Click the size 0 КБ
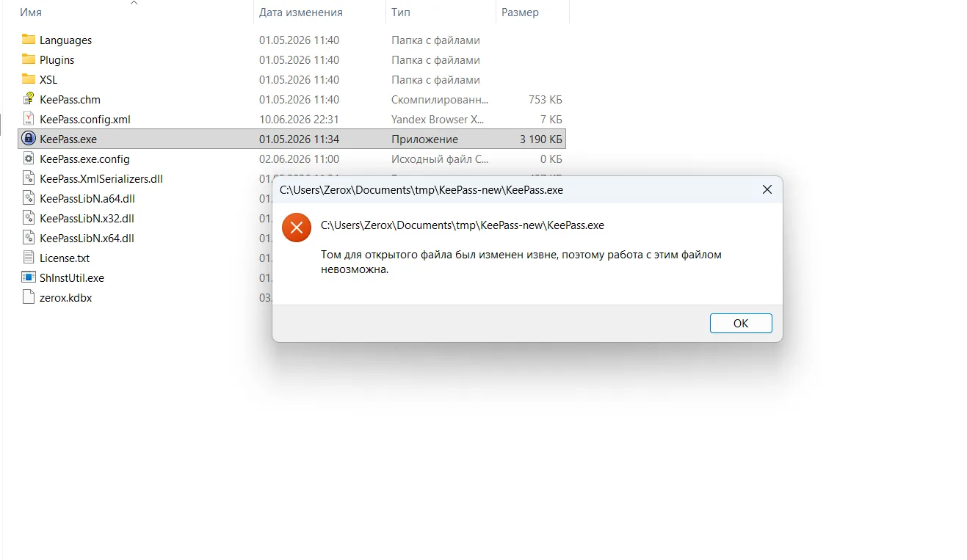 coord(551,159)
